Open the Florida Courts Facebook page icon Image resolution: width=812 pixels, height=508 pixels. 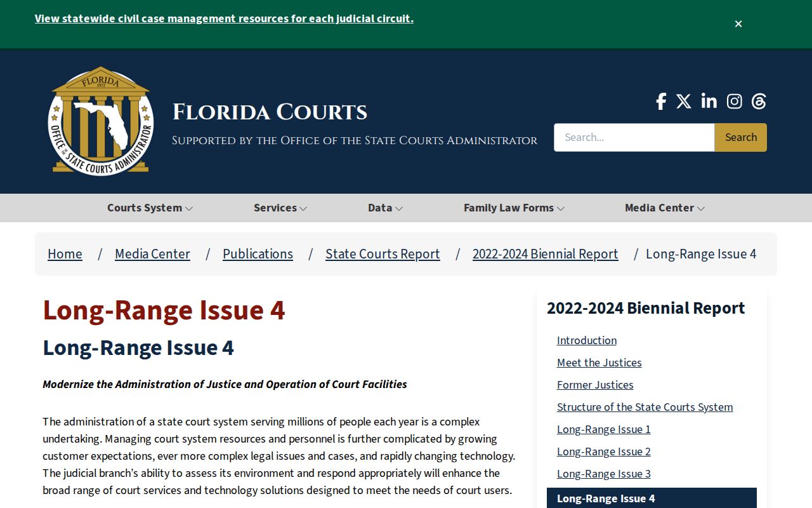[661, 102]
